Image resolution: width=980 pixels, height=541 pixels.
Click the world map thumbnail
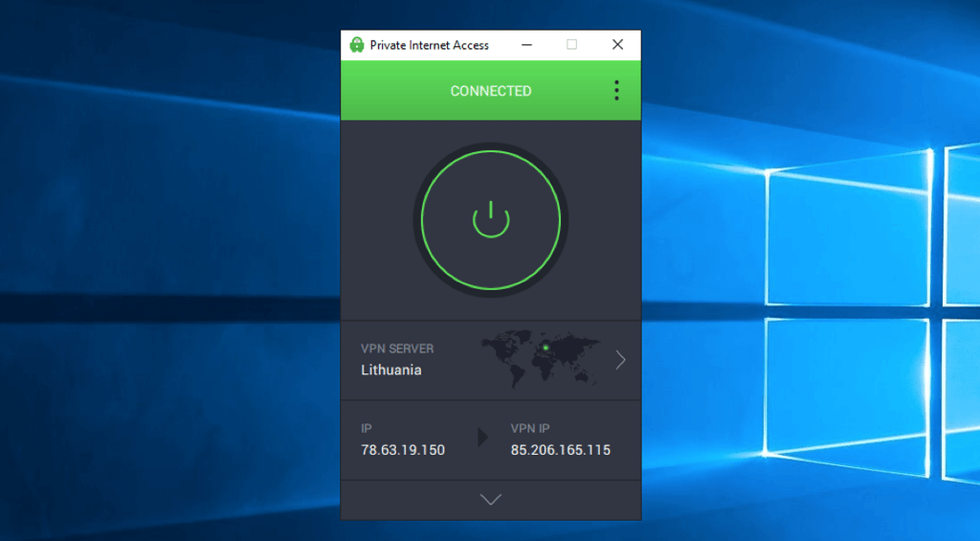click(541, 358)
